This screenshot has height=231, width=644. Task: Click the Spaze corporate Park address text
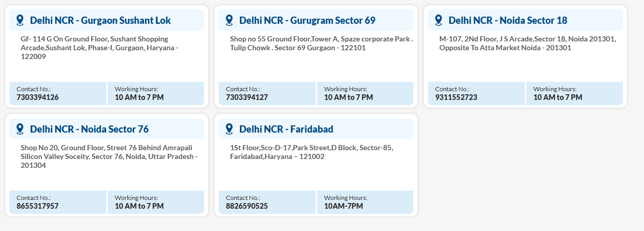click(x=321, y=43)
